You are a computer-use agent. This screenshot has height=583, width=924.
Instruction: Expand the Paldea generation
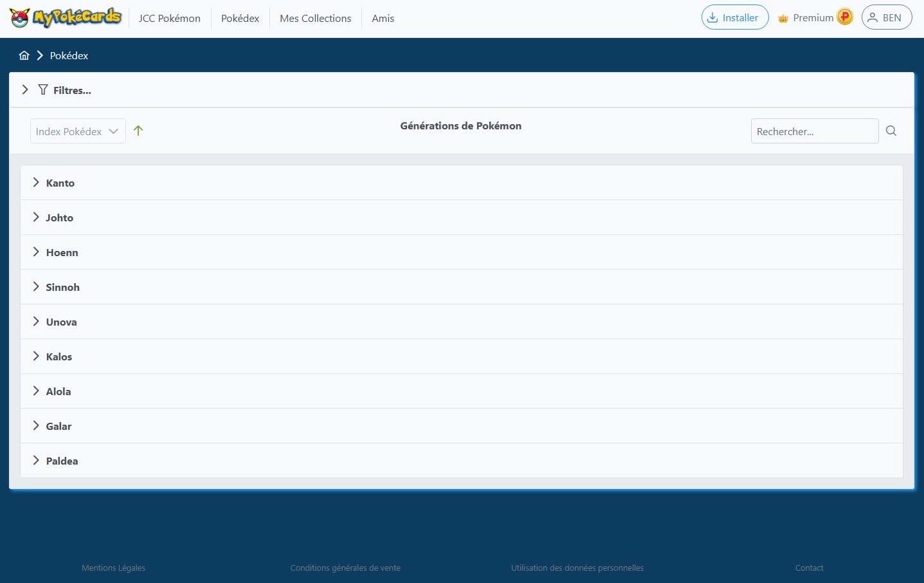tap(62, 461)
